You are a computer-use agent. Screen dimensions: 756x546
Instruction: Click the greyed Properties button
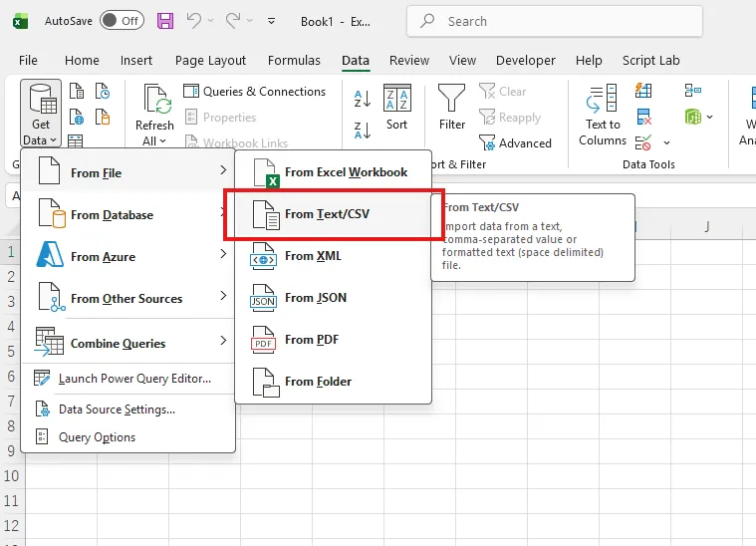click(x=220, y=118)
